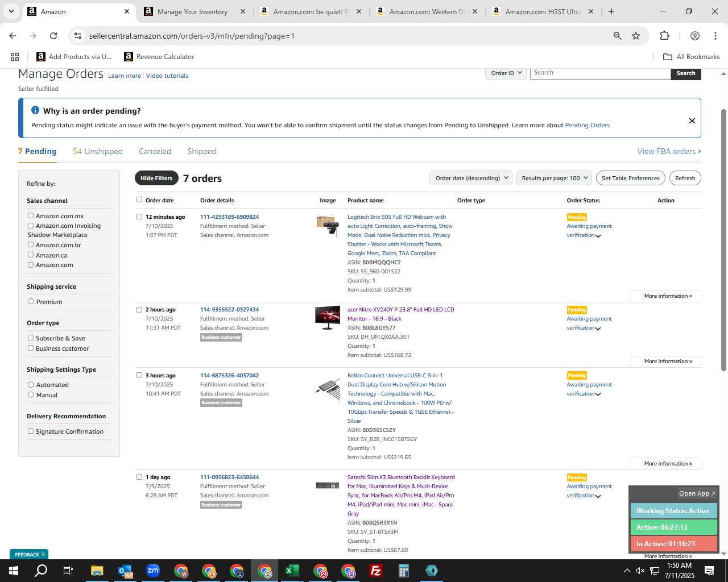
Task: Open Chrome three-dot menu
Action: [x=715, y=36]
